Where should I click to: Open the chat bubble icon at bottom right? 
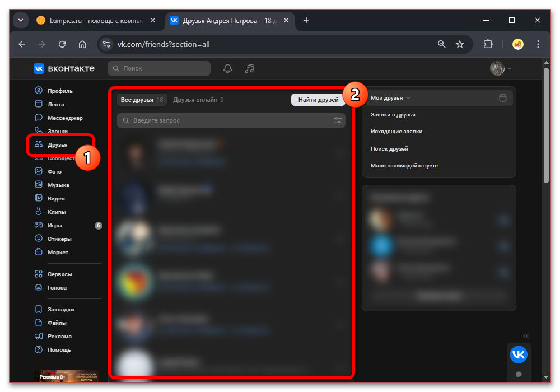(519, 374)
